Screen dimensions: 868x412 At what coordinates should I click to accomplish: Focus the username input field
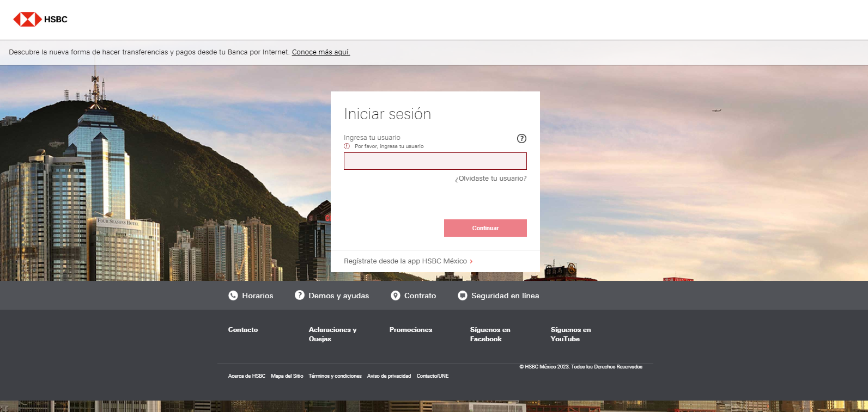435,161
